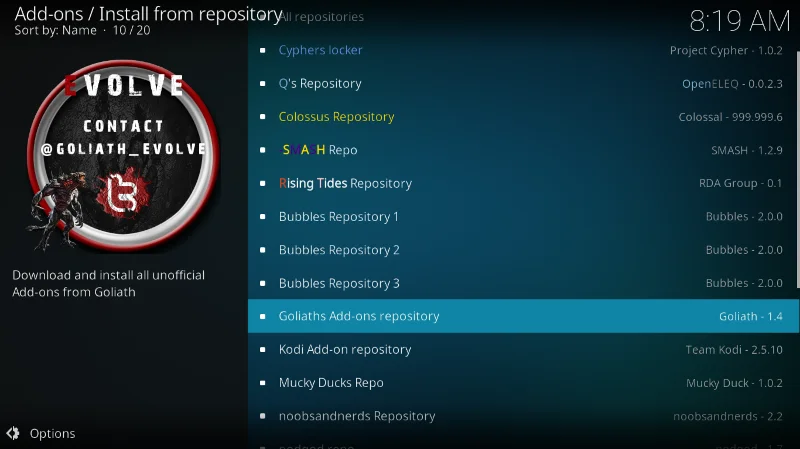This screenshot has height=449, width=800.
Task: Click the RDA Group - 0.1 version text
Action: pos(740,183)
